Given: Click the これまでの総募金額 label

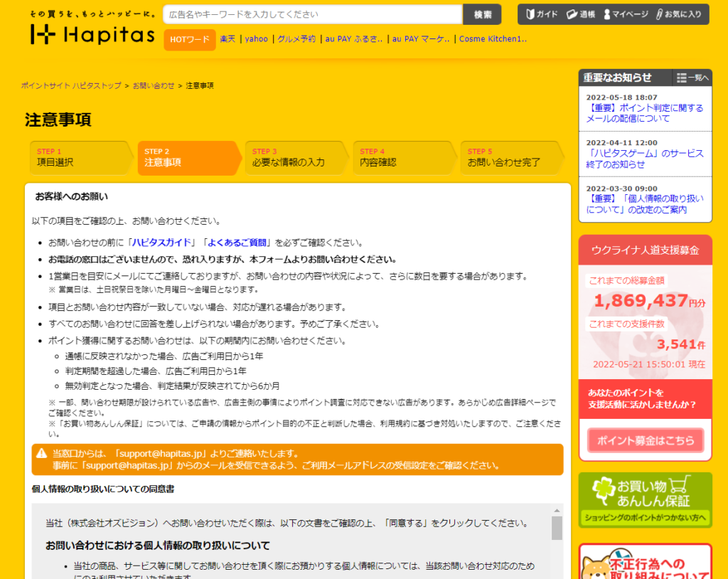Looking at the screenshot, I should tap(626, 281).
